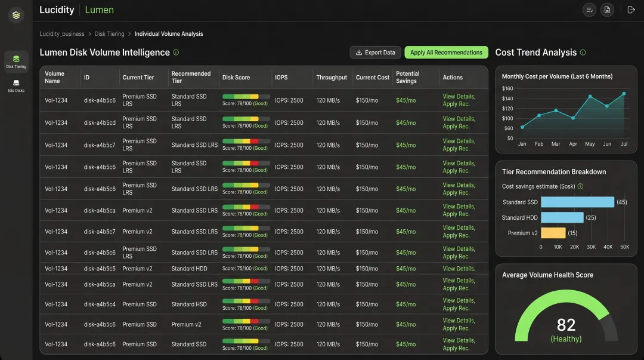Screen dimensions: 644x360
Task: Click the Lumen product name in header
Action: 99,10
